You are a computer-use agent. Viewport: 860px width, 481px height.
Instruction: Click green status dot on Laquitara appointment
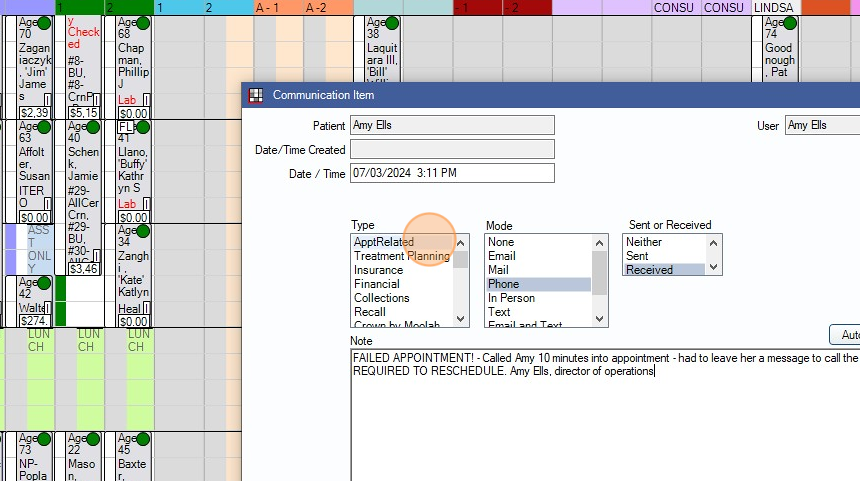point(392,23)
